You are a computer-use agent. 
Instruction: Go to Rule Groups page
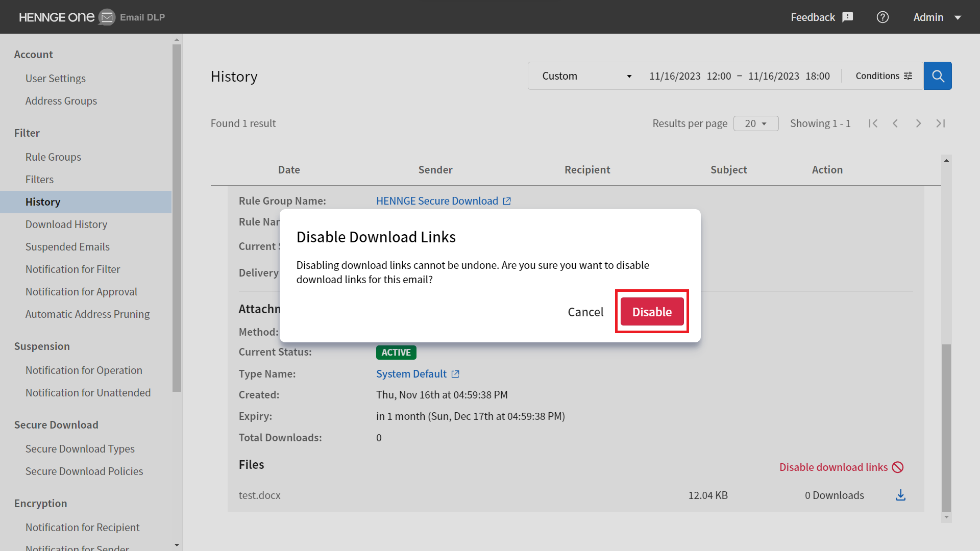[x=53, y=157]
